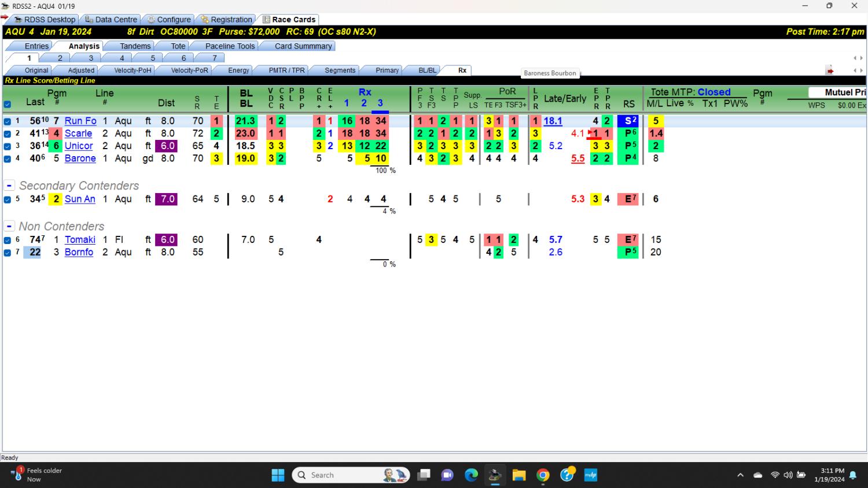Open the Data Centre tab
This screenshot has width=868, height=488.
pyautogui.click(x=111, y=20)
